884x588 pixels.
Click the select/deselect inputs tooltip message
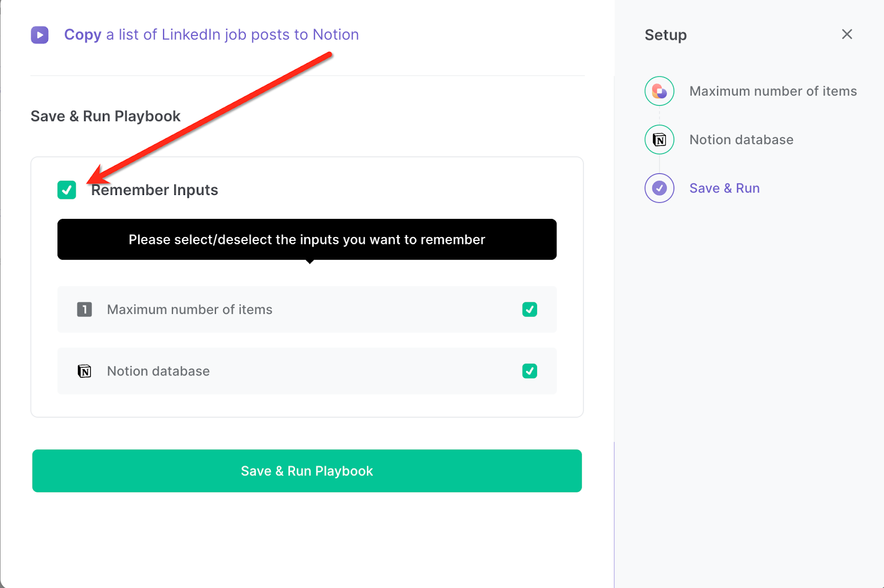[307, 239]
